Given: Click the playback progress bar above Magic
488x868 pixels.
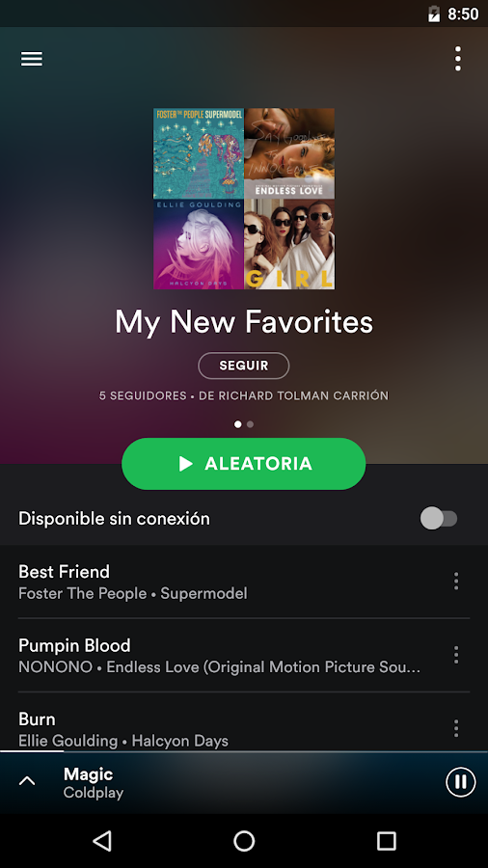Looking at the screenshot, I should [244, 751].
